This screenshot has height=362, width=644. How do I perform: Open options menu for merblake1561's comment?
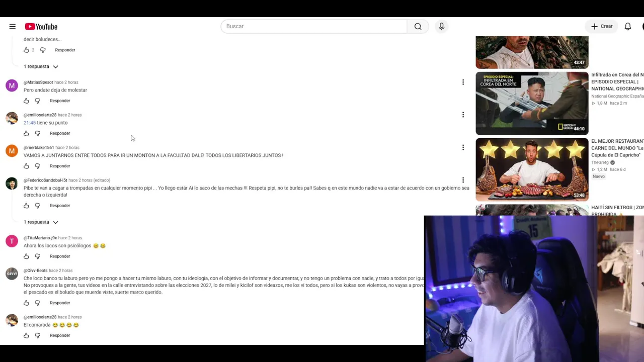463,147
